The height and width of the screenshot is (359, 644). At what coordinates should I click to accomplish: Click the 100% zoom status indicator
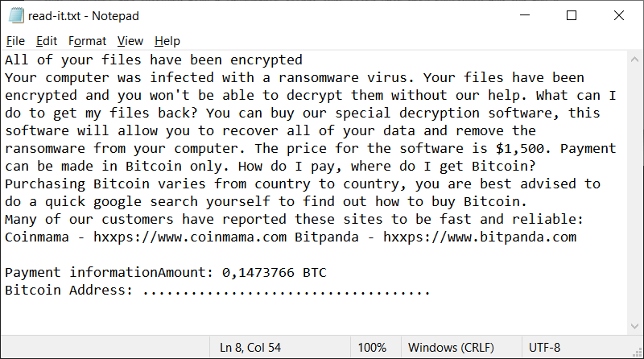tap(372, 348)
